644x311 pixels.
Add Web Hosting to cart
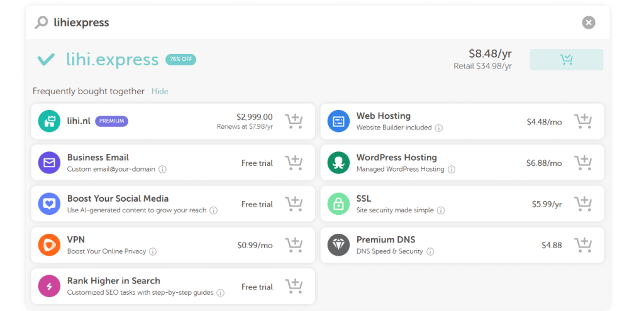click(x=583, y=121)
